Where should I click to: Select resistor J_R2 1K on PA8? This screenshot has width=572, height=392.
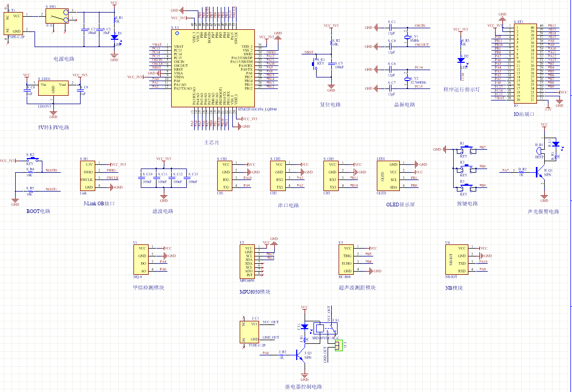click(282, 354)
